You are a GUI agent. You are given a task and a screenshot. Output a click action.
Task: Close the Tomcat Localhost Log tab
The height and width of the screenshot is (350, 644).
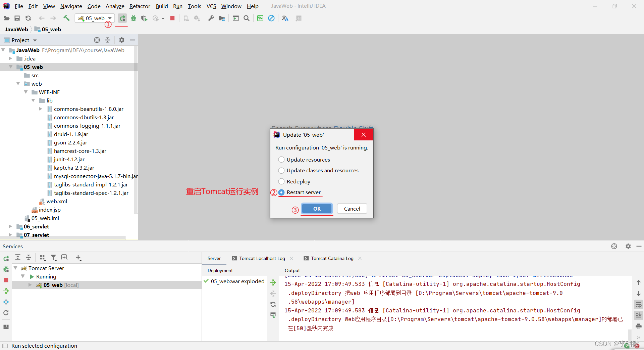(x=291, y=258)
